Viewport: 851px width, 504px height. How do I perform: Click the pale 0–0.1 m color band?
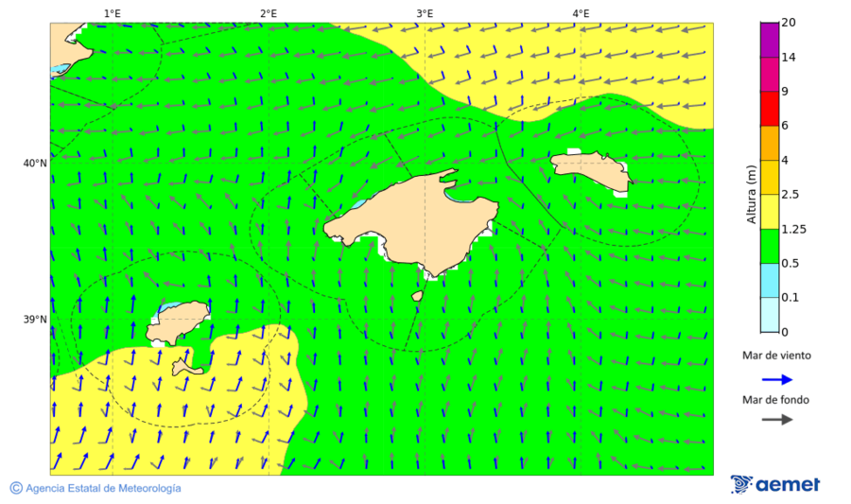point(770,315)
